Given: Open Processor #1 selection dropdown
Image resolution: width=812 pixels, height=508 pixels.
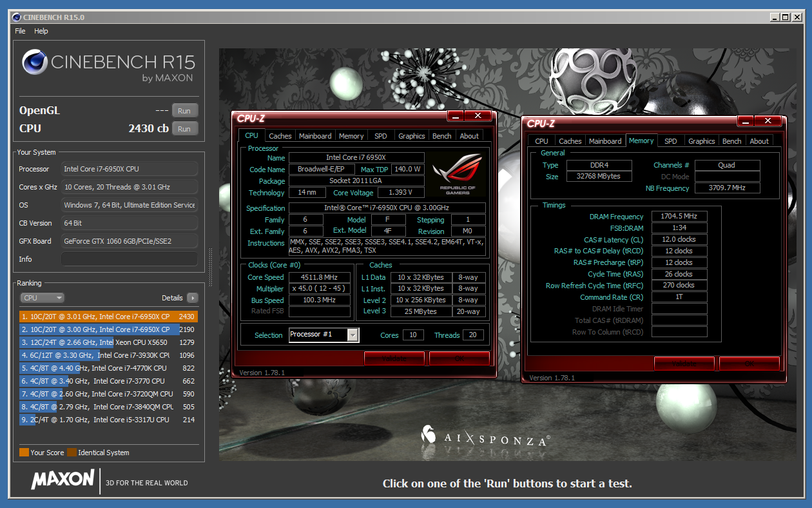Looking at the screenshot, I should pyautogui.click(x=324, y=335).
